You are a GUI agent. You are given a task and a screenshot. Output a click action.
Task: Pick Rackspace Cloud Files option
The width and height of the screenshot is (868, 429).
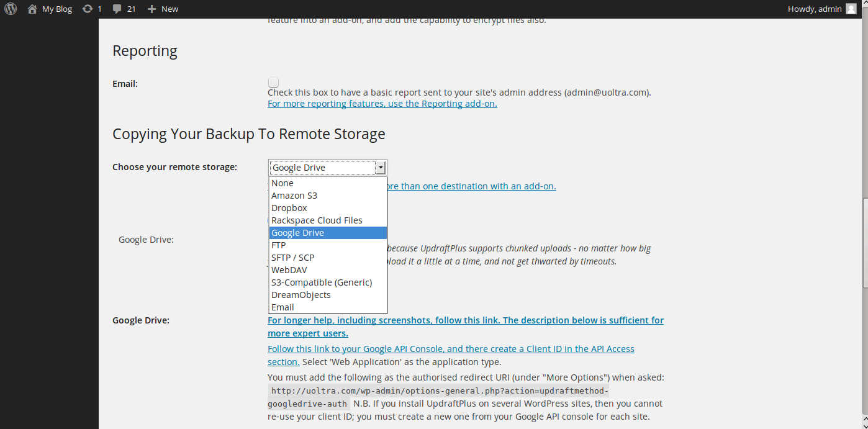pyautogui.click(x=317, y=220)
